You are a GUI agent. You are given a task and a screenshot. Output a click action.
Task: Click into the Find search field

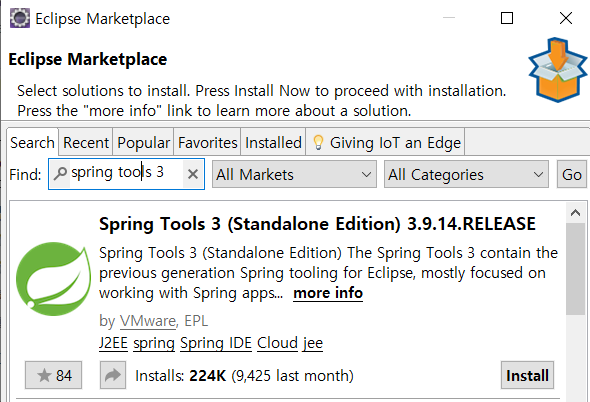click(x=126, y=174)
